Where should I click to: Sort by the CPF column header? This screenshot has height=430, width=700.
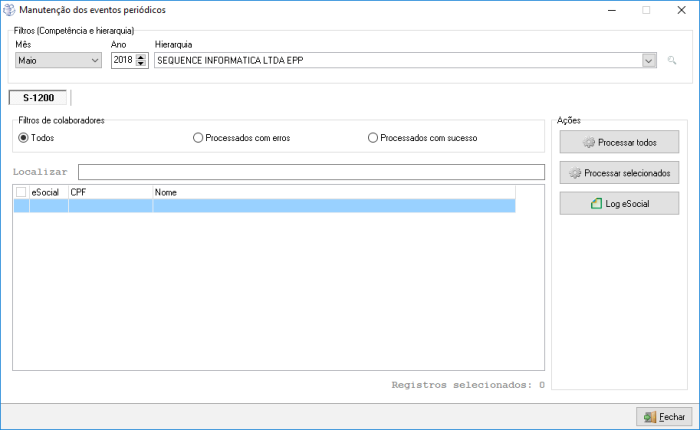coord(110,191)
